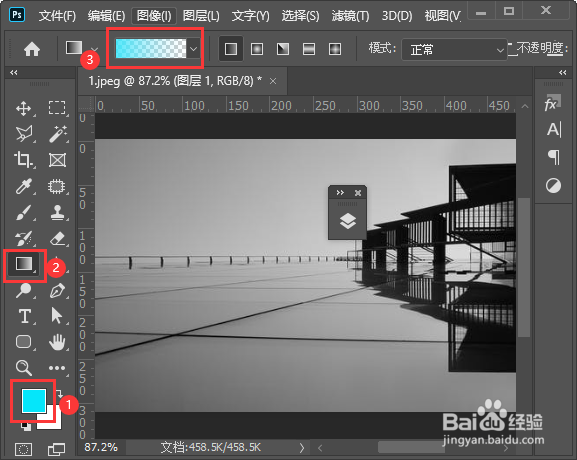Image resolution: width=577 pixels, height=460 pixels.
Task: Select the Hand tool
Action: click(x=57, y=342)
